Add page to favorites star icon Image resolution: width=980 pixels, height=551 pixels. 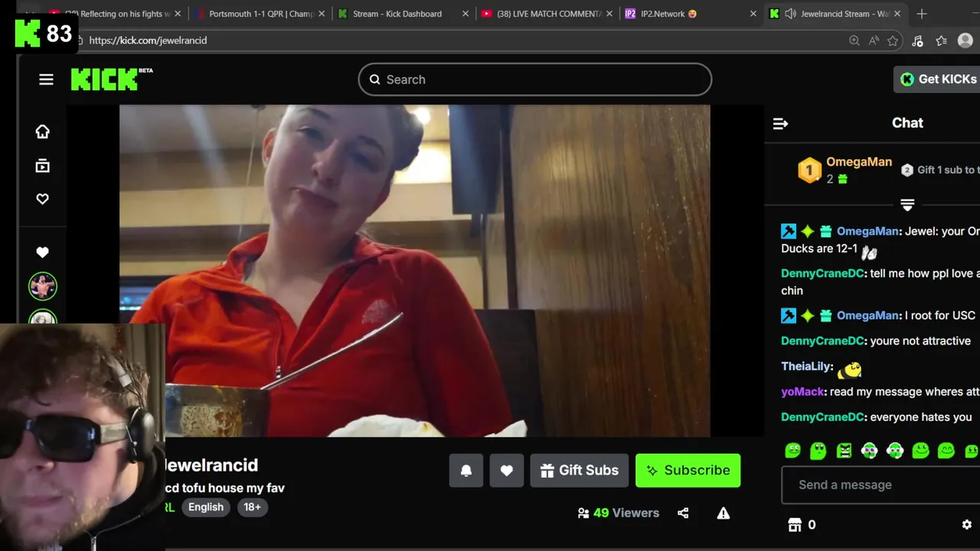point(892,41)
